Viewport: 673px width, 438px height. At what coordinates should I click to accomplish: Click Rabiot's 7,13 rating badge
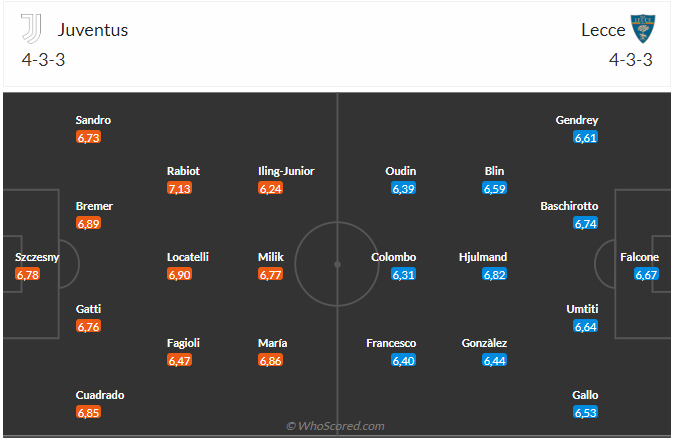tap(179, 188)
